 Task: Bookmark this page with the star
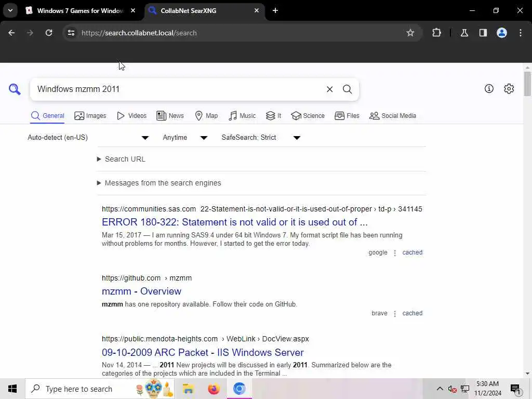tap(410, 33)
